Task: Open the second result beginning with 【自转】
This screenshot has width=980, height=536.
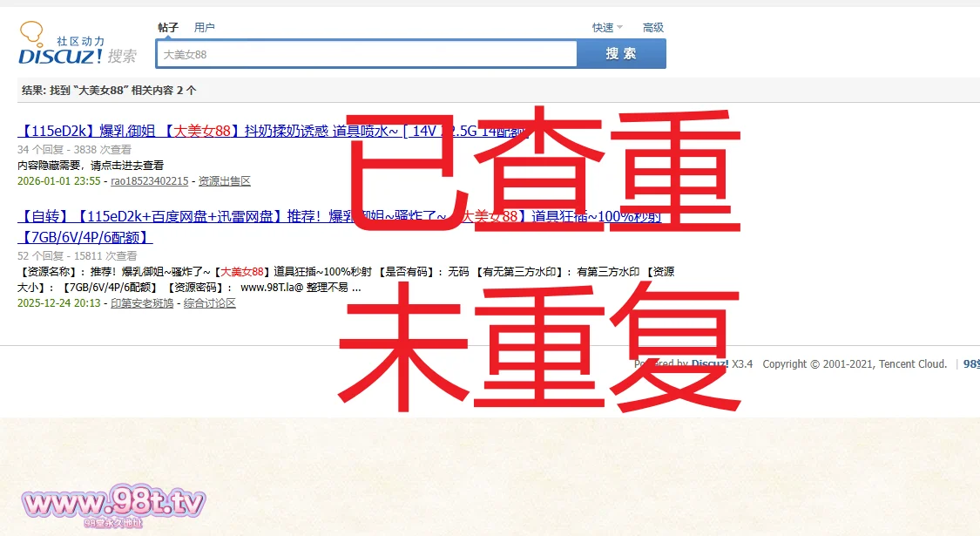Action: coord(174,216)
